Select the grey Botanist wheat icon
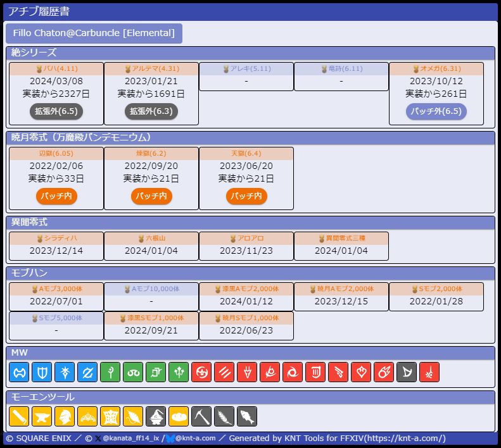This screenshot has height=448, width=501. tap(224, 416)
